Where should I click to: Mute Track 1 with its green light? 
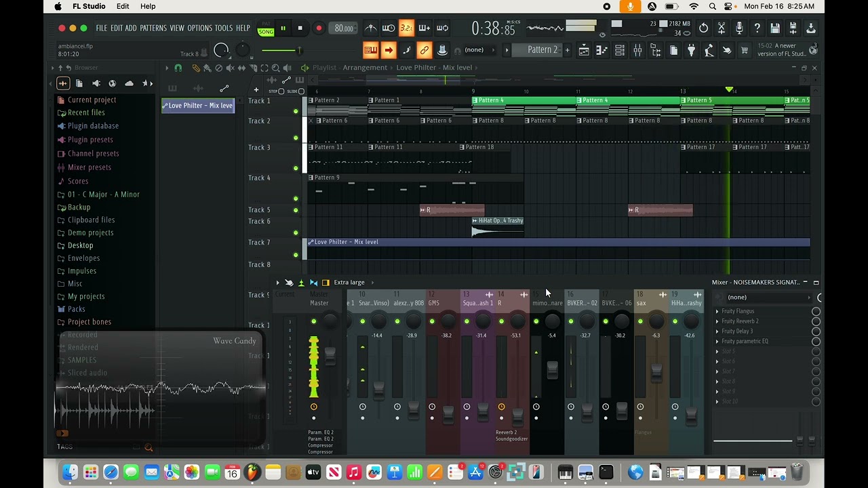(x=295, y=111)
